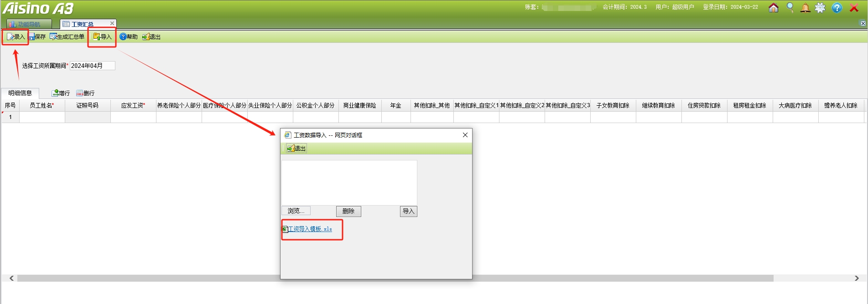The width and height of the screenshot is (868, 304).
Task: Click the 序号 column header
Action: coord(10,105)
